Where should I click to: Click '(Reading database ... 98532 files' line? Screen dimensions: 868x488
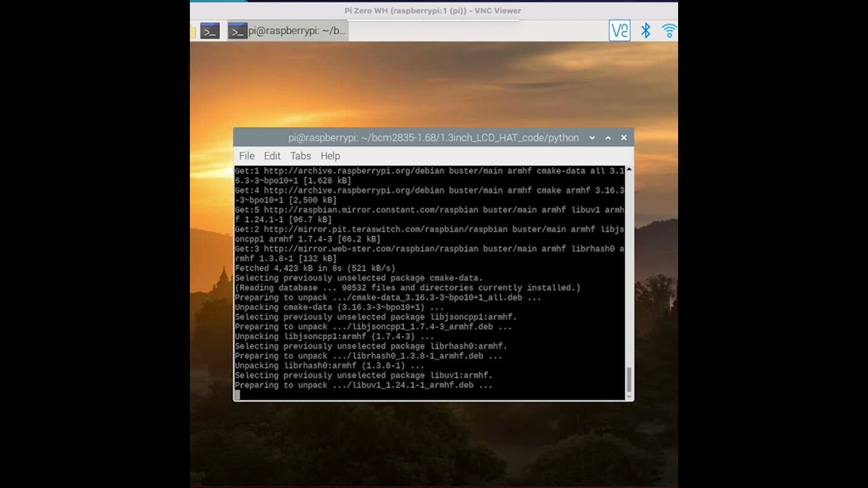tap(408, 287)
